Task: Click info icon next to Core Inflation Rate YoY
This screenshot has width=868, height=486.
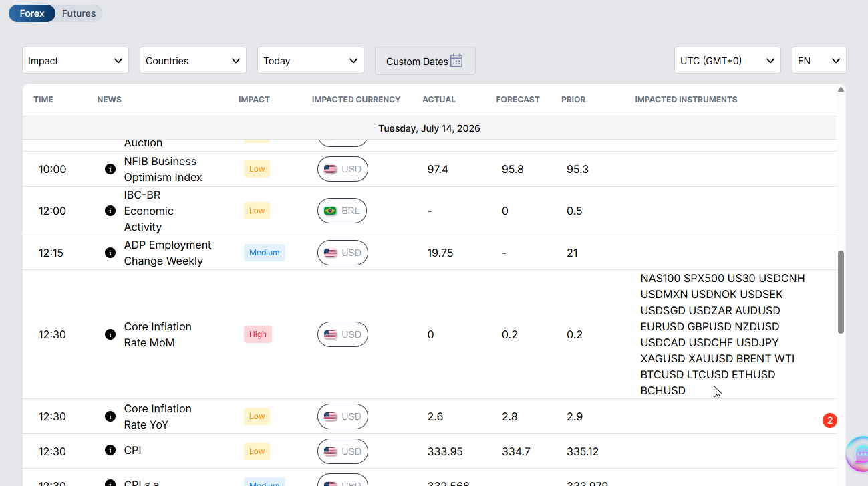Action: 110,416
